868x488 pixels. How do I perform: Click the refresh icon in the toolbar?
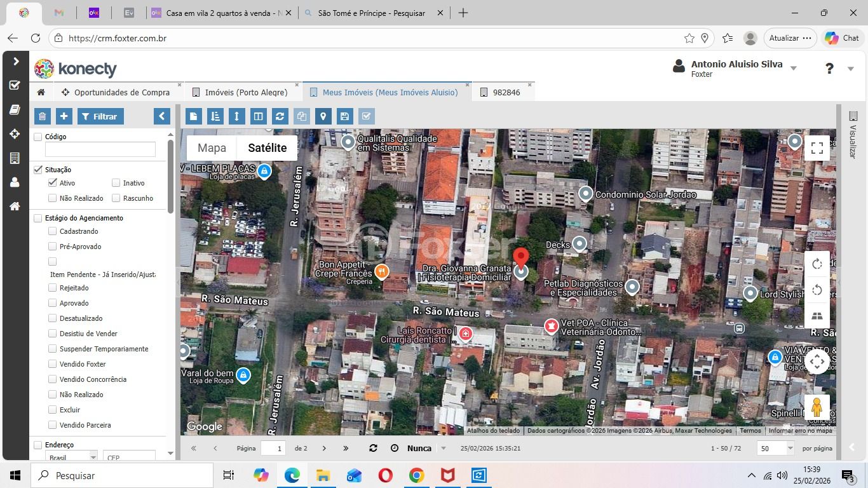tap(280, 116)
